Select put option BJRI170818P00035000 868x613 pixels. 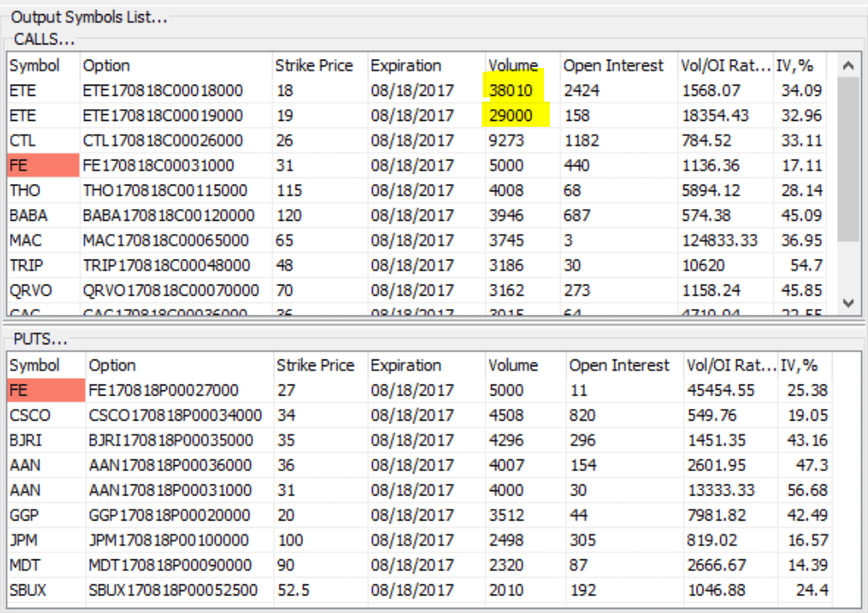tap(170, 440)
